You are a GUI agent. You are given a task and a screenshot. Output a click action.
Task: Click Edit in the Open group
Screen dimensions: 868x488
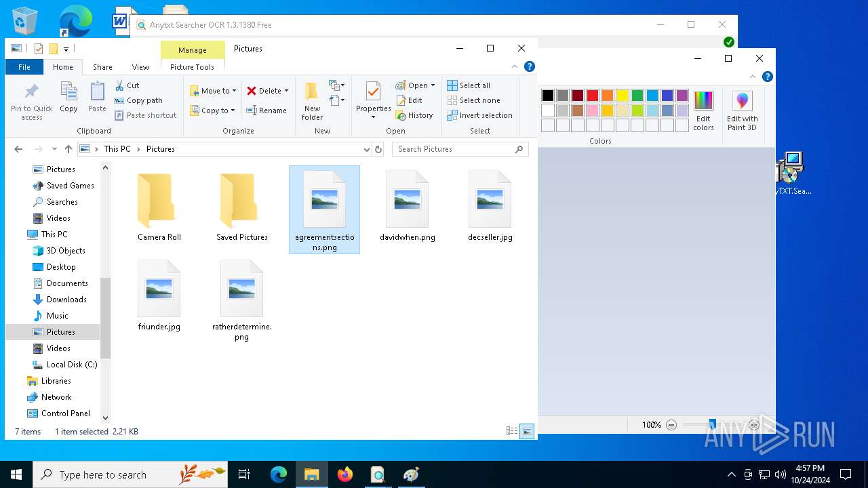tap(409, 100)
